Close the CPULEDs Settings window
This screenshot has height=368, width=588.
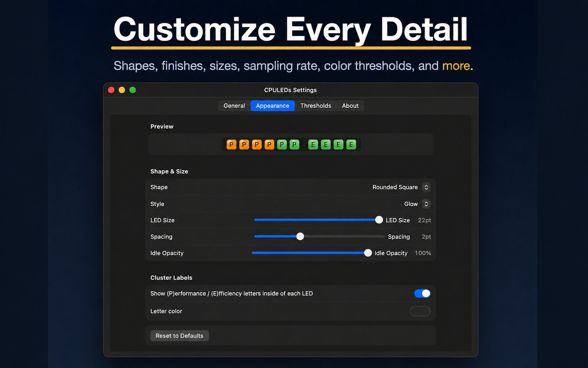pos(111,90)
